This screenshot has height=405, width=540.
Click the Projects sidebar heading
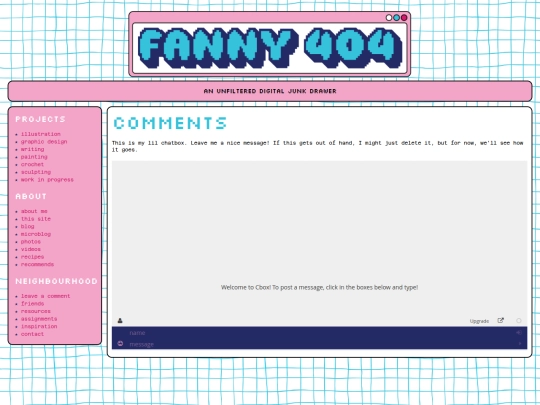pyautogui.click(x=40, y=119)
